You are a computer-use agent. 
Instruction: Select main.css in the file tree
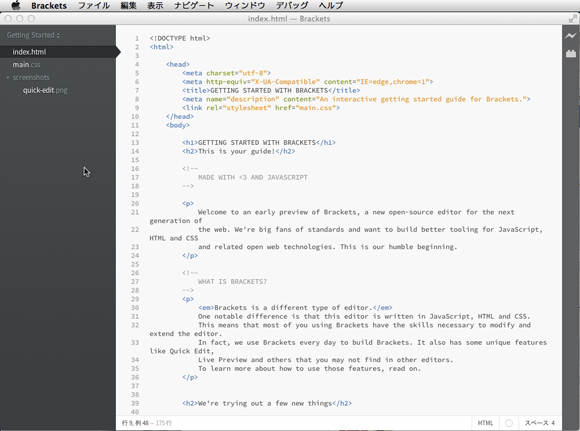pos(26,65)
